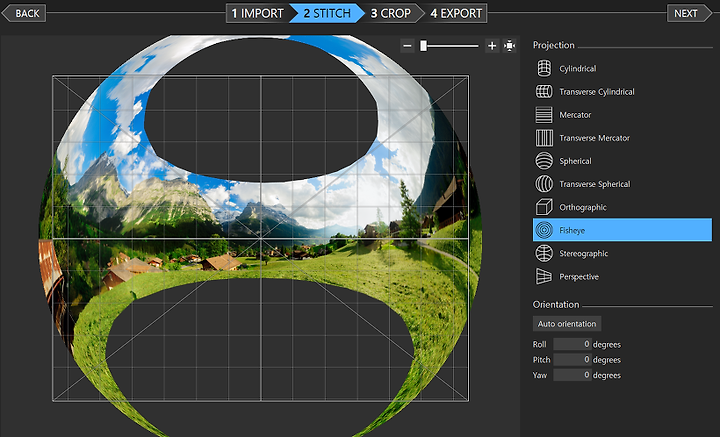Zoom out with the minus button

pyautogui.click(x=407, y=45)
